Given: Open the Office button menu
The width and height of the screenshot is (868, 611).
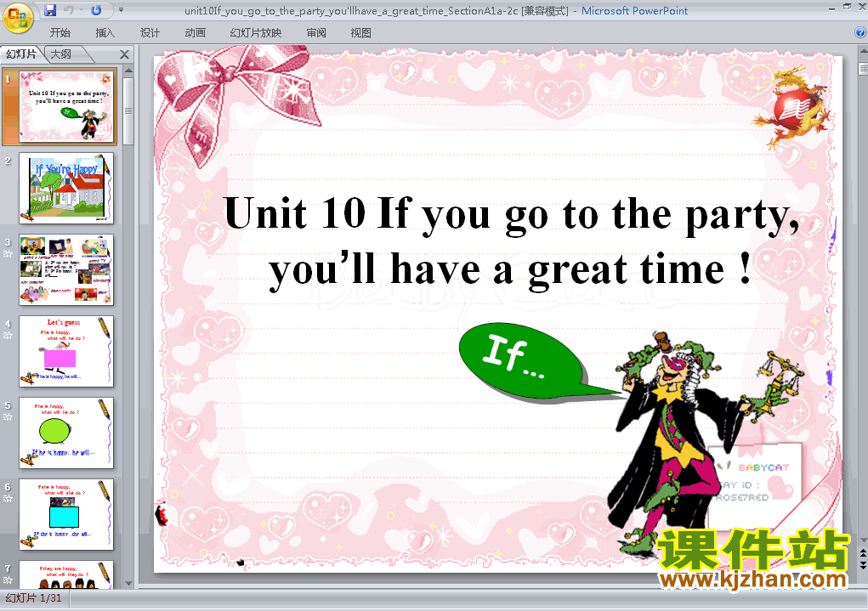Looking at the screenshot, I should click(18, 18).
